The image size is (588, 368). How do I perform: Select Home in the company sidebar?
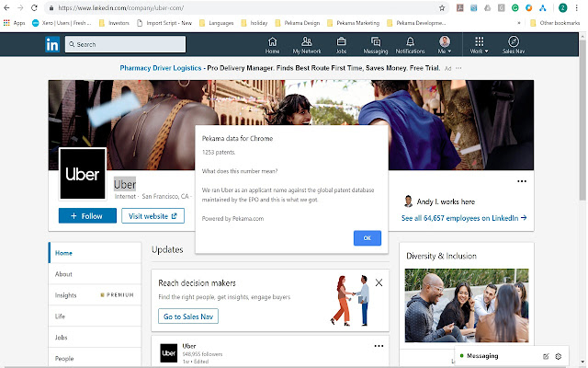click(95, 253)
